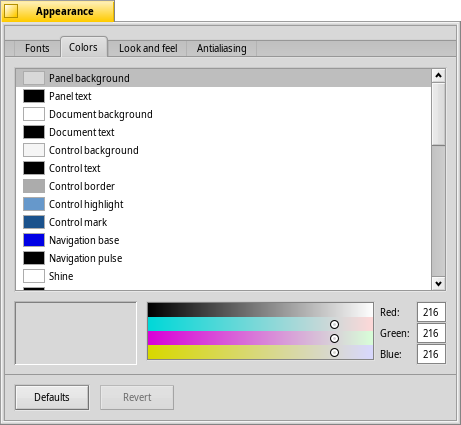This screenshot has width=461, height=425.
Task: Click the 'Control text' list label
Action: (x=74, y=168)
